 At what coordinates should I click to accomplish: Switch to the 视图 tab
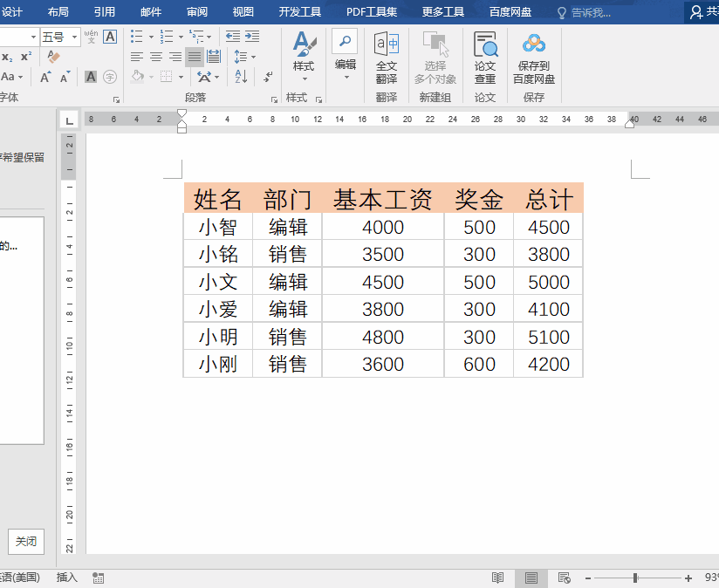point(243,11)
